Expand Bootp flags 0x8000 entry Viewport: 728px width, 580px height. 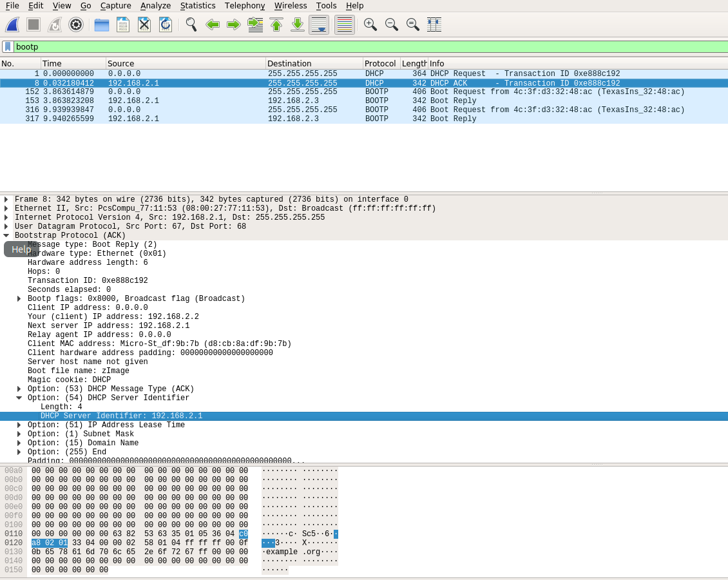(19, 298)
